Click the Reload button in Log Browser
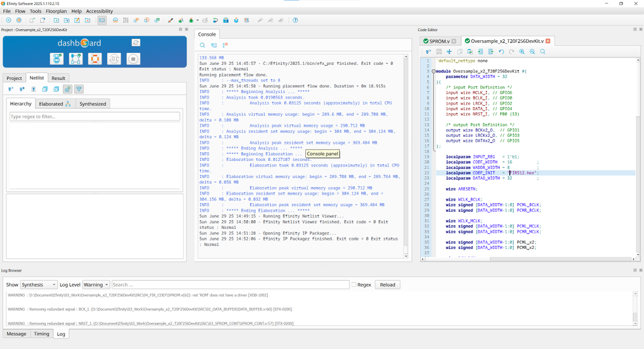The height and width of the screenshot is (349, 644). pyautogui.click(x=387, y=285)
